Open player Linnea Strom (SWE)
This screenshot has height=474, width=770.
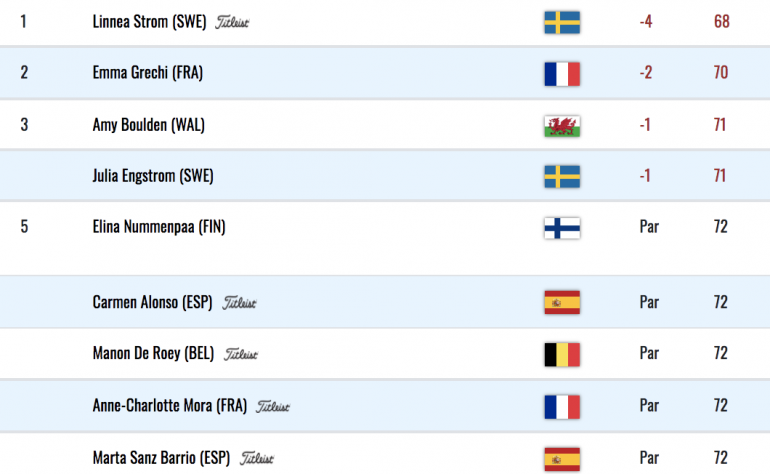point(149,22)
